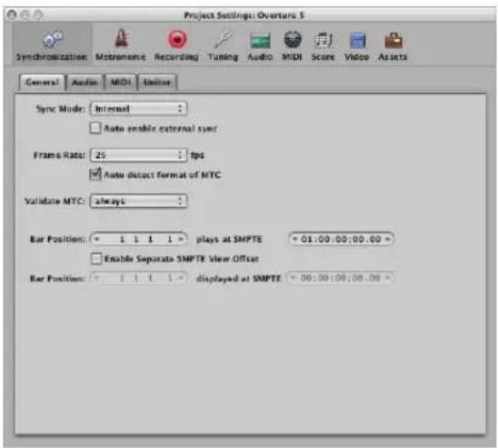Uncheck Auto detect format of MTC
Viewport: 498px width, 448px height.
(95, 174)
